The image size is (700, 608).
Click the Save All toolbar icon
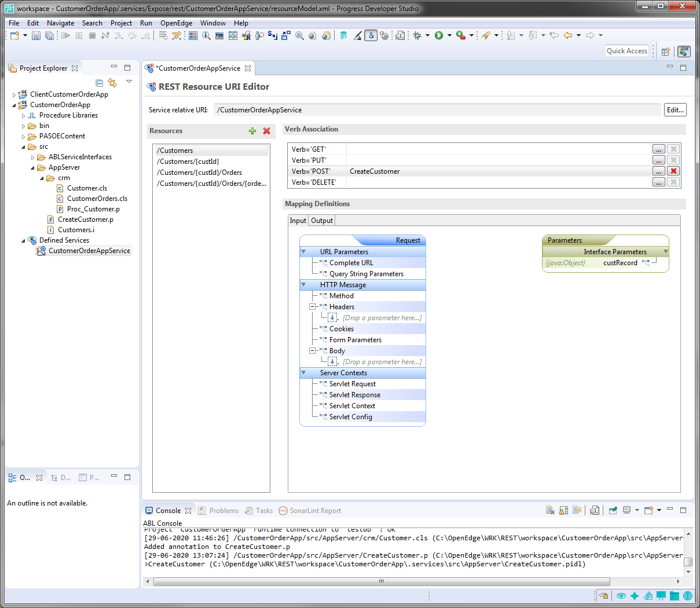tap(50, 35)
